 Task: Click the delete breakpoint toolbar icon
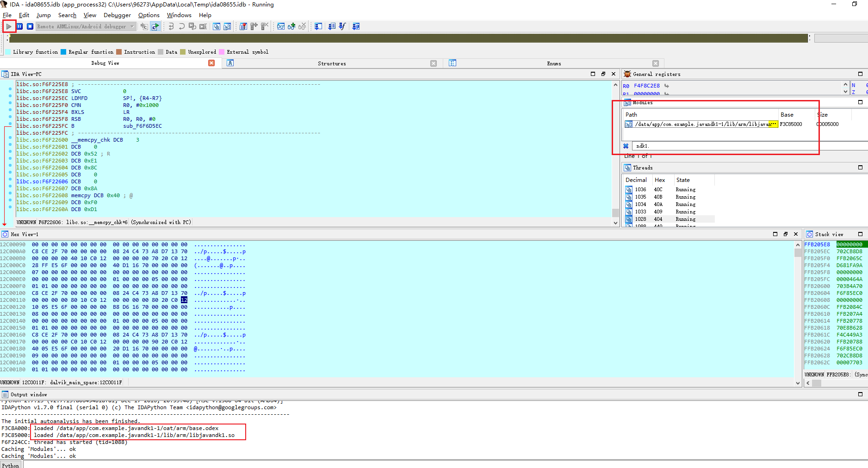coord(265,26)
